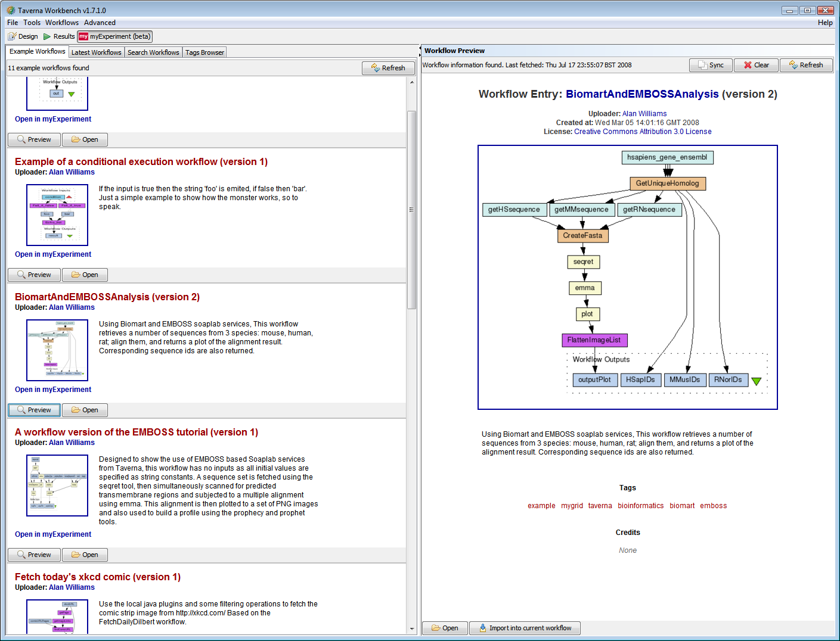Click title 'BiomartAndEMBOSSAnalysis (version 2)' in list
The height and width of the screenshot is (641, 840).
tap(107, 297)
